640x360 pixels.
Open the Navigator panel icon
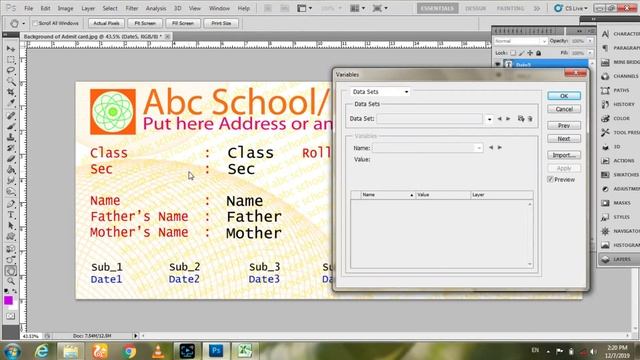pyautogui.click(x=605, y=231)
